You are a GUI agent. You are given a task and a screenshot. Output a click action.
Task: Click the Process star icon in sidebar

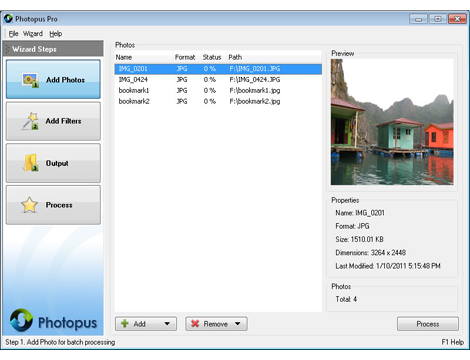point(29,205)
